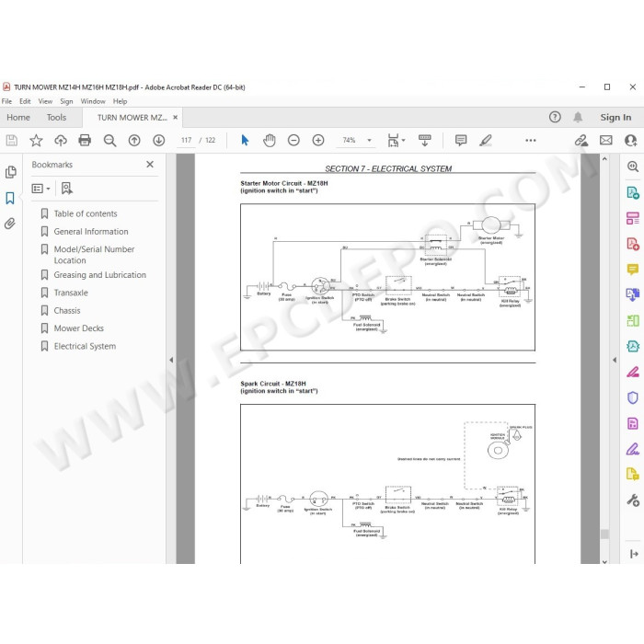The image size is (644, 644).
Task: Open Model/Serial Number Location bookmark
Action: click(x=94, y=255)
